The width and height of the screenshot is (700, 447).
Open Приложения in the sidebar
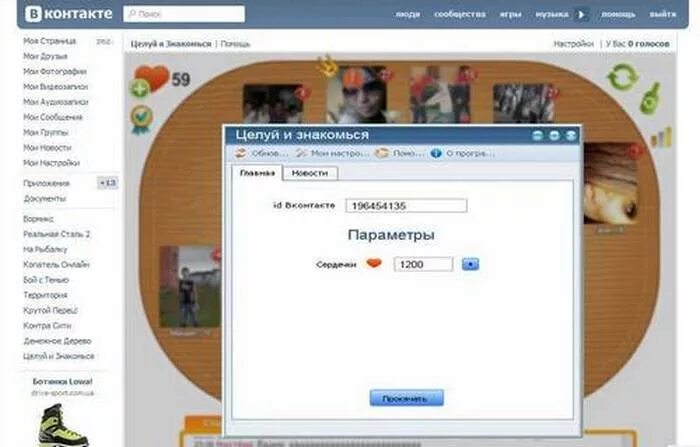tap(46, 184)
